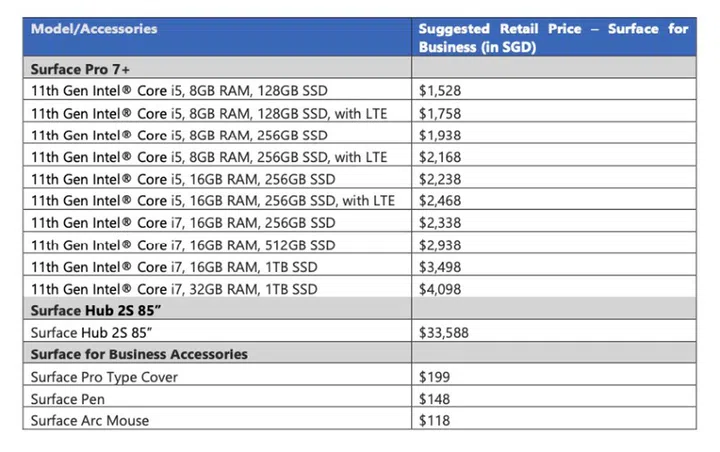720x452 pixels.
Task: Click the $2,938 price cell
Action: pos(441,245)
